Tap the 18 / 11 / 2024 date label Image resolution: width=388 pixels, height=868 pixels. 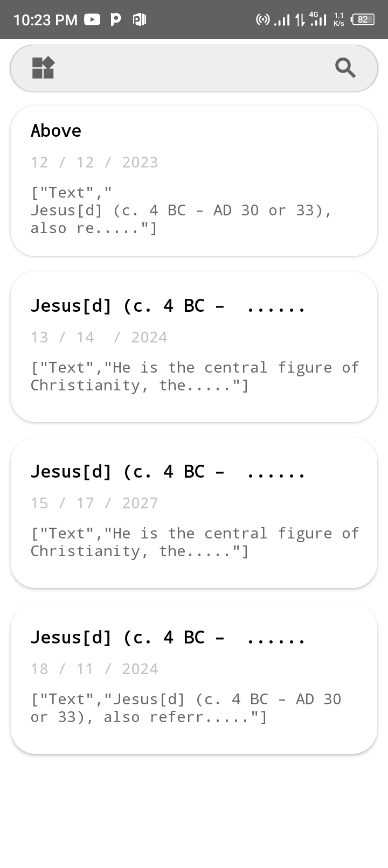94,669
